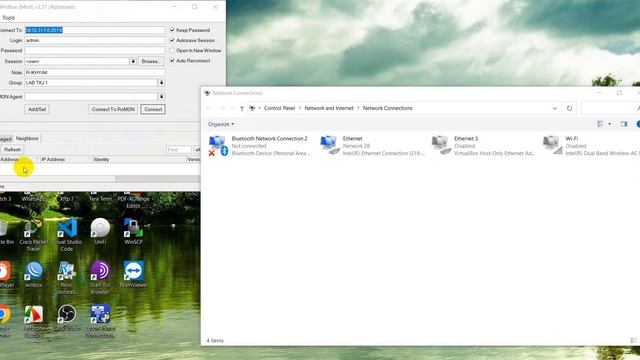Open Visual Studio Code desktop shortcut

(x=67, y=234)
